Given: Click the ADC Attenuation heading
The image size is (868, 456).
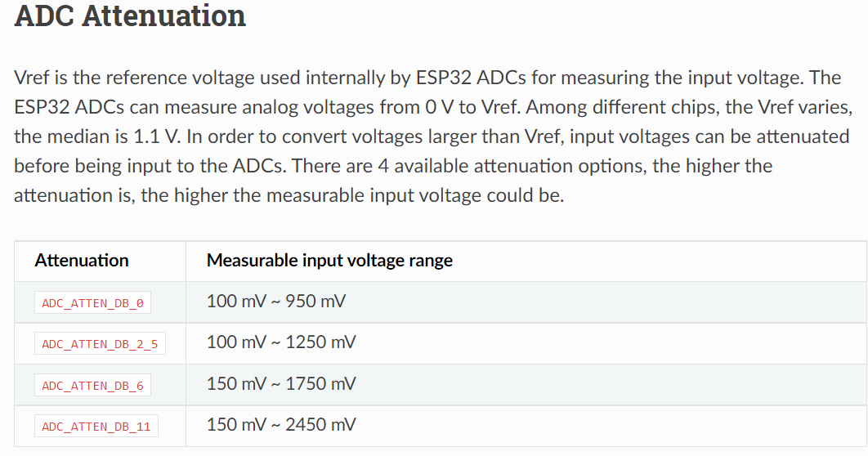Looking at the screenshot, I should [x=130, y=16].
